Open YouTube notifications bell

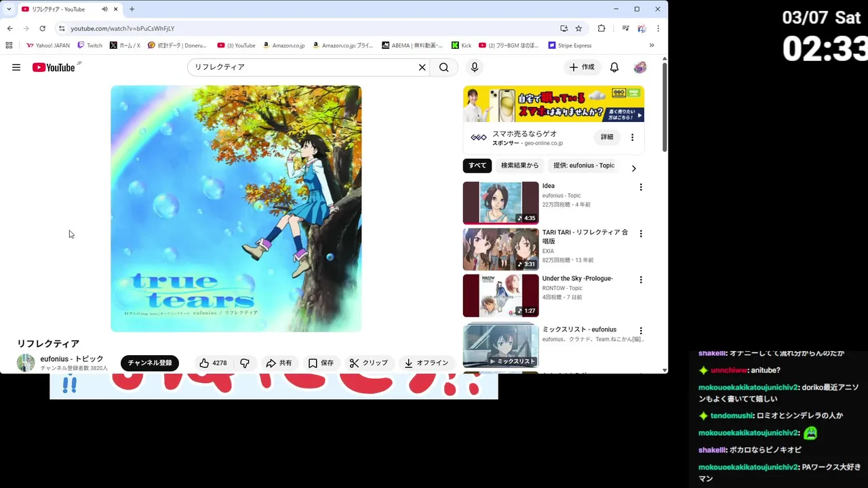tap(614, 67)
